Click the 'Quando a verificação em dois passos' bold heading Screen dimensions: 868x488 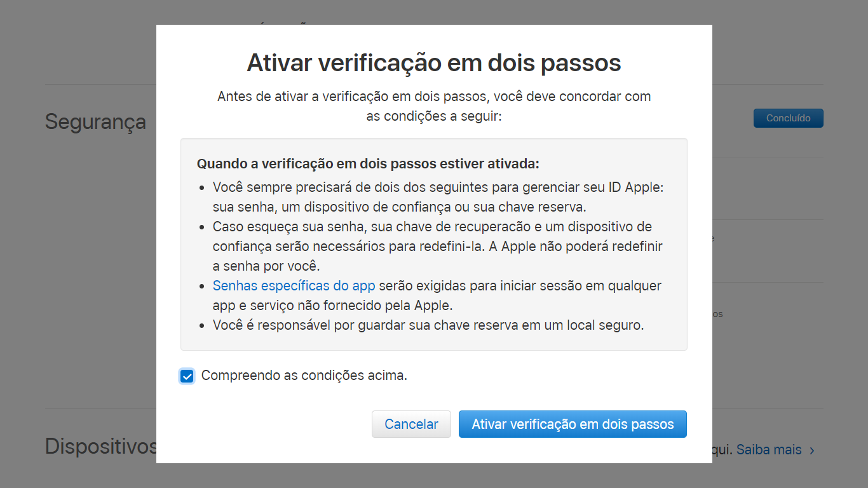tap(368, 164)
